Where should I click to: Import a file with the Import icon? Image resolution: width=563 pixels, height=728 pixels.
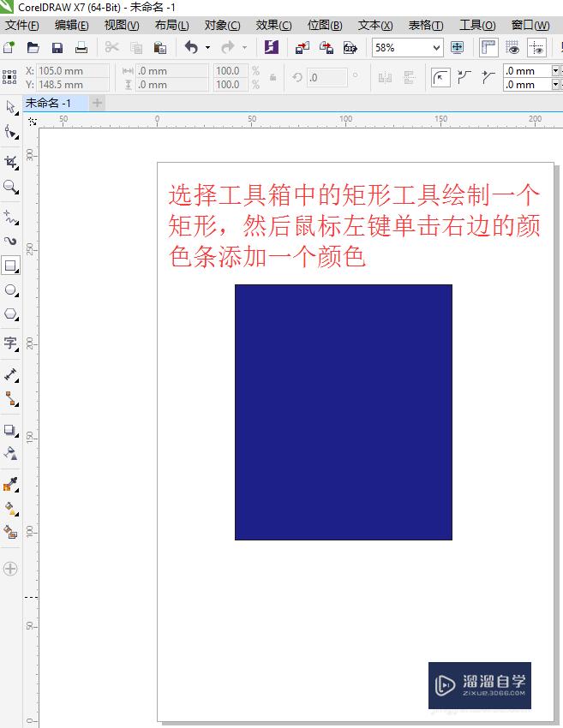302,47
